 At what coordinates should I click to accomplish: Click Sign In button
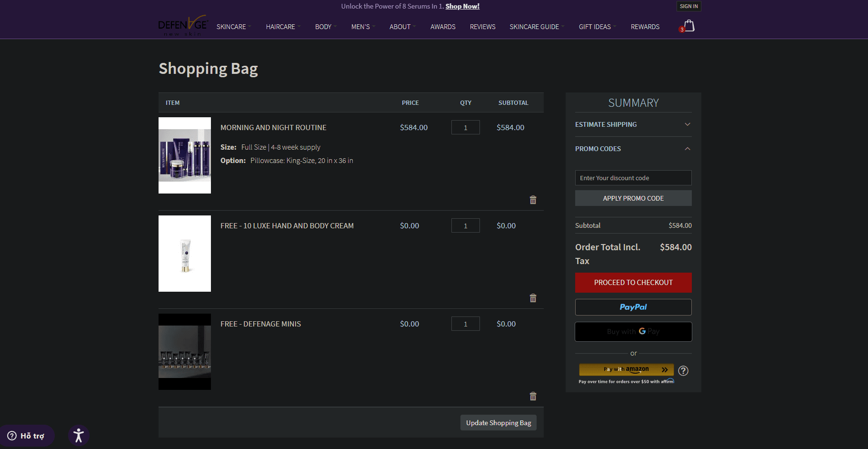688,6
